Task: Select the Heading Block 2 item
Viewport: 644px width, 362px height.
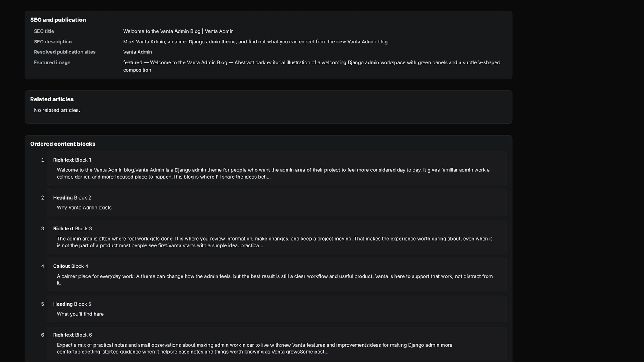Action: click(277, 203)
